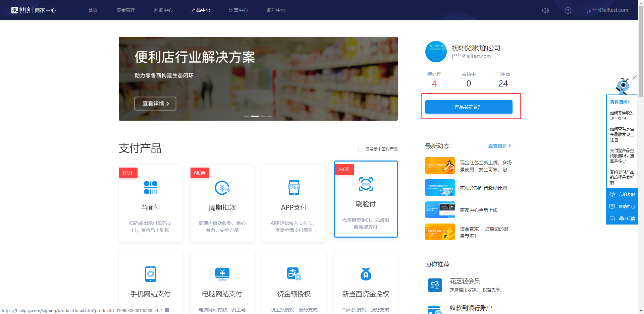Screen dimensions: 644x314
Task: Click the 电脑网站支付 product title
Action: click(x=222, y=294)
